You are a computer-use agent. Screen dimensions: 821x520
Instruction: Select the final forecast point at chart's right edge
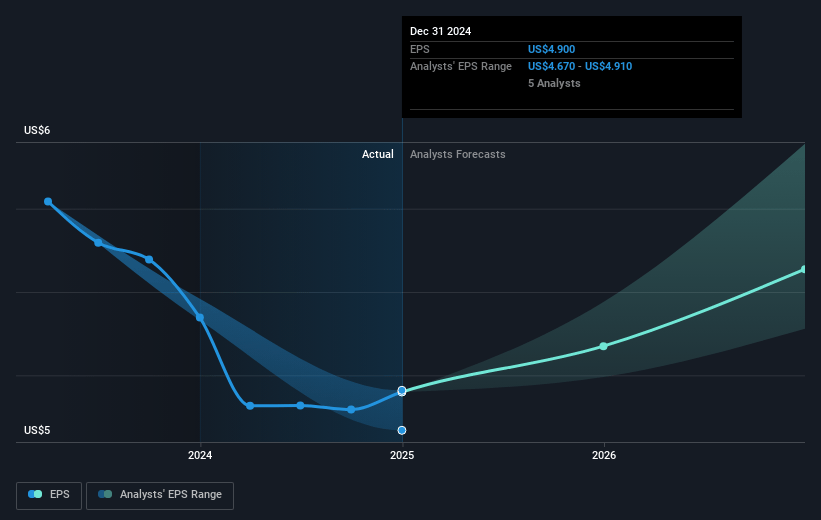(x=804, y=270)
